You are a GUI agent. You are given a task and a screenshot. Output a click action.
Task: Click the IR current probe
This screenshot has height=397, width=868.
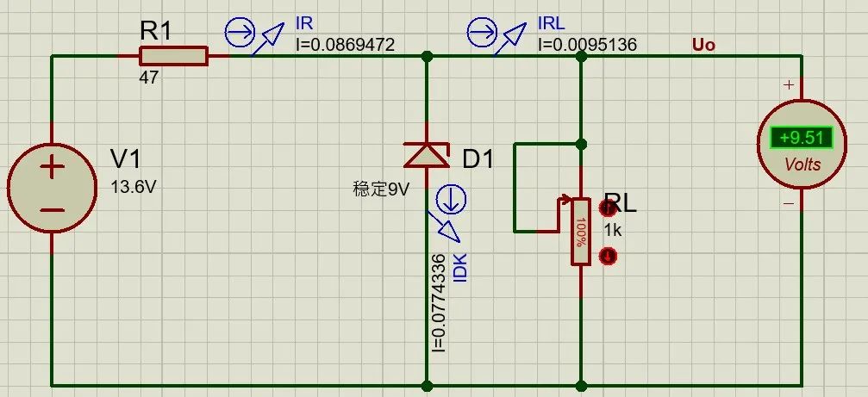pos(256,34)
